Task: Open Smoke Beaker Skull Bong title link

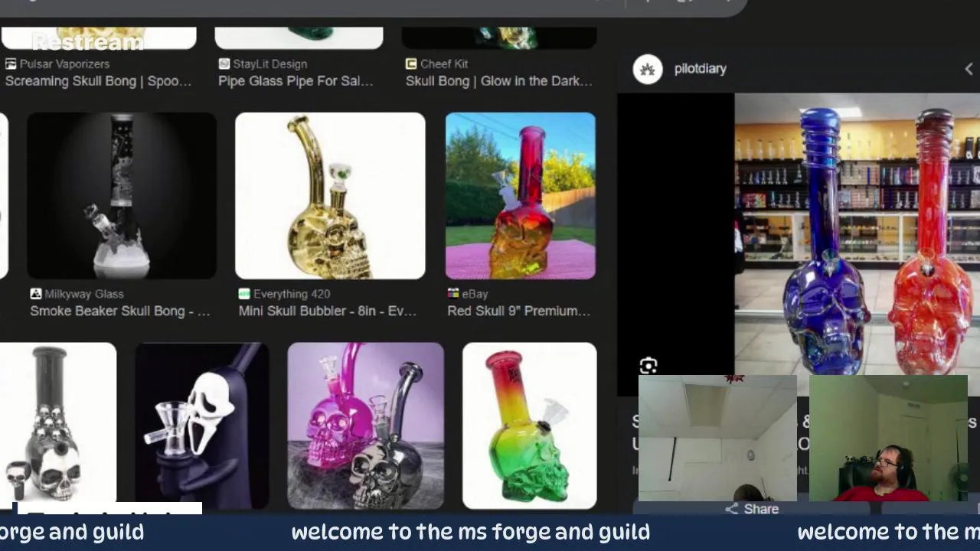Action: pos(119,311)
